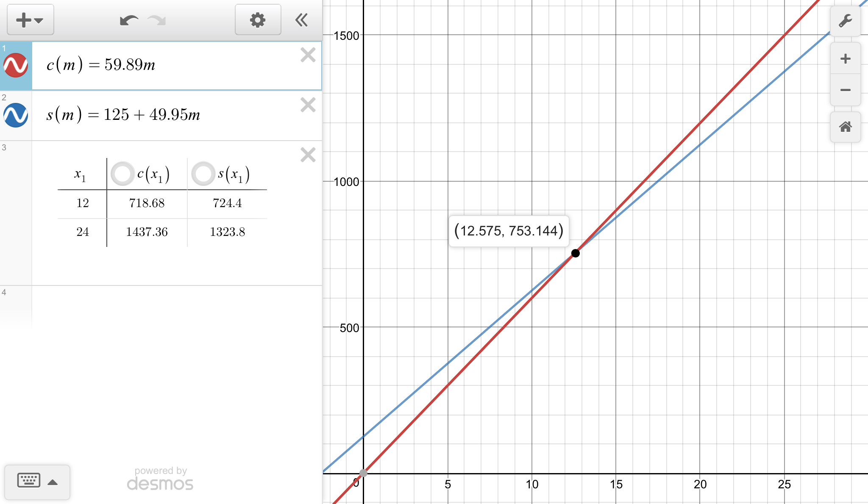
Task: Open the gear settings for expression list
Action: pyautogui.click(x=258, y=20)
